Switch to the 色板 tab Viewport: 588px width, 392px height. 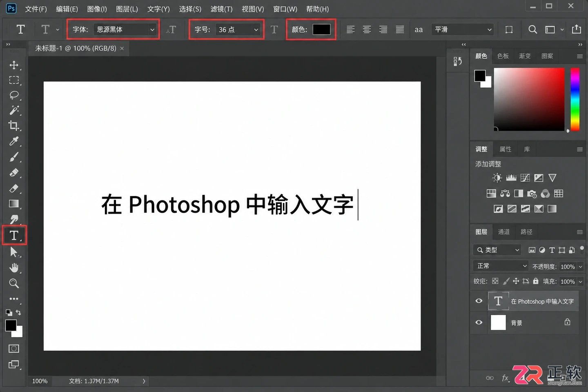pyautogui.click(x=503, y=56)
